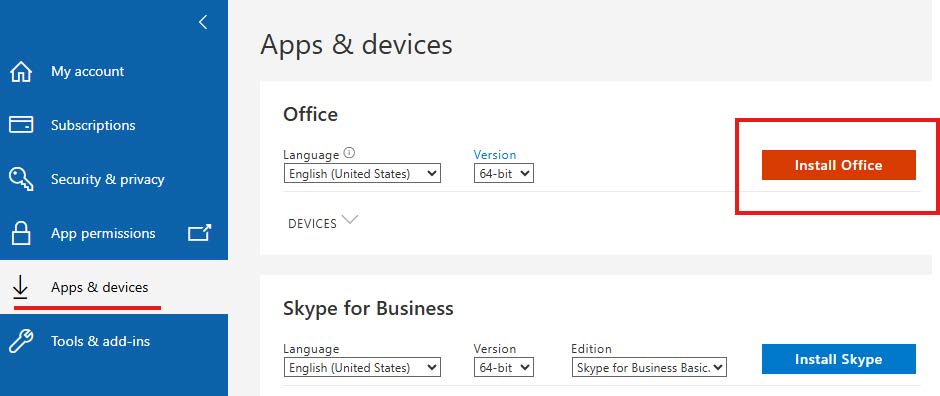Click the download arrow icon for Apps & devices

coord(20,287)
